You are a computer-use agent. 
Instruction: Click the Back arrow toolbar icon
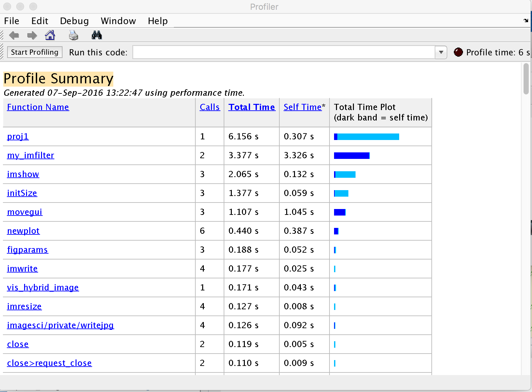14,35
